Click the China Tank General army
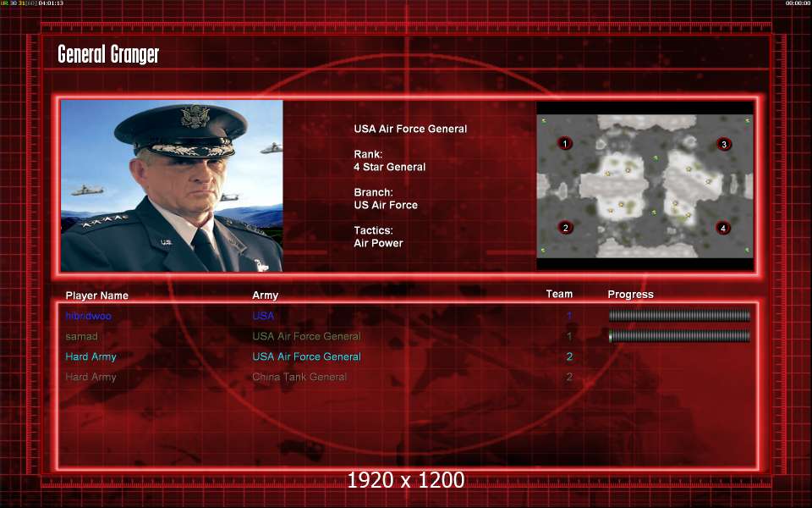Screen dimensions: 812x508 click(299, 377)
